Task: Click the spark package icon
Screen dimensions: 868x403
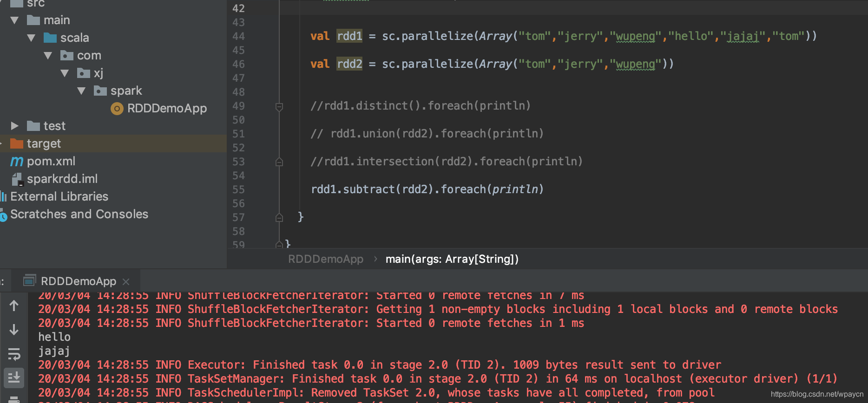Action: (x=100, y=91)
